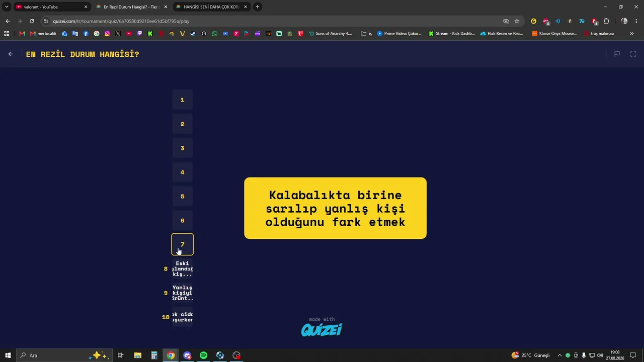Open the green Kick bookmark icon
The image size is (644, 362).
(x=150, y=34)
